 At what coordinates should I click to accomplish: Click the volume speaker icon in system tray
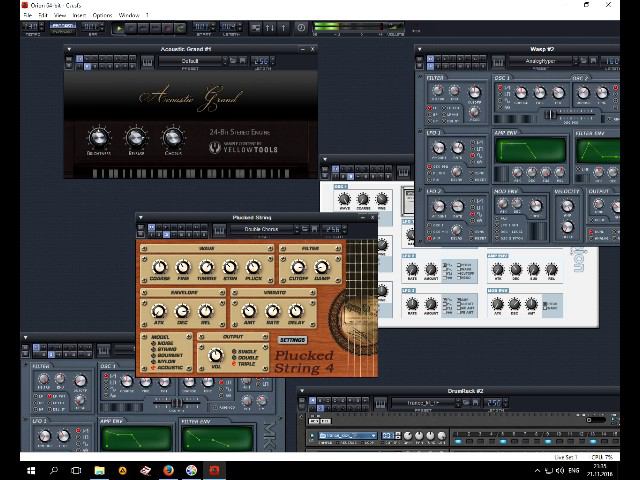(560, 470)
